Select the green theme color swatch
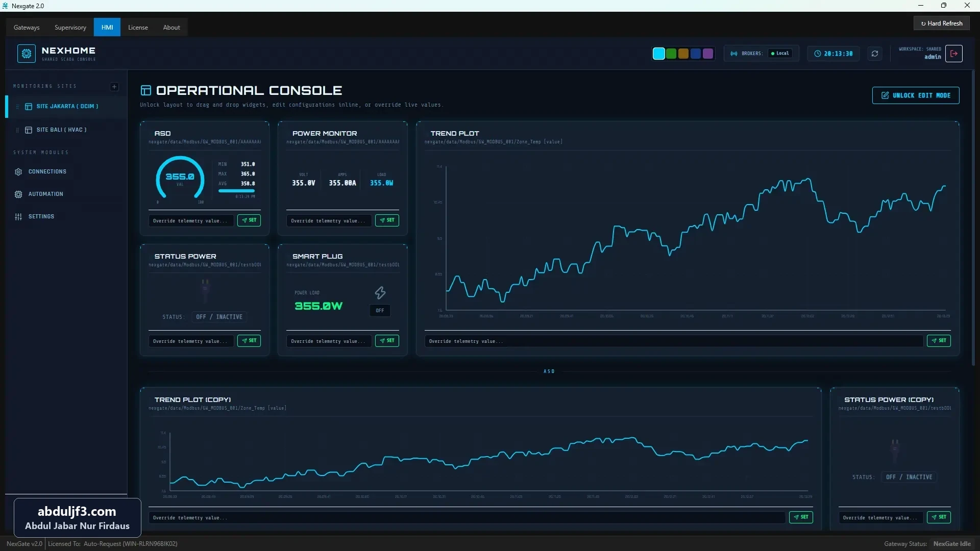The height and width of the screenshot is (551, 980). pyautogui.click(x=671, y=54)
